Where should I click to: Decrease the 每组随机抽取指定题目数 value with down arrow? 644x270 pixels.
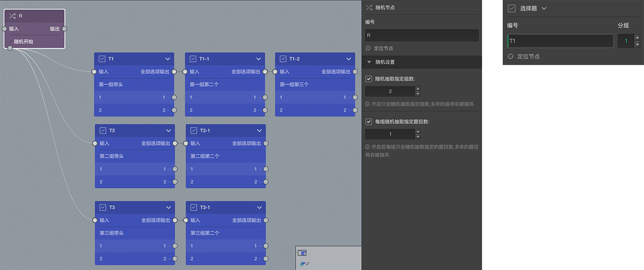coord(418,137)
